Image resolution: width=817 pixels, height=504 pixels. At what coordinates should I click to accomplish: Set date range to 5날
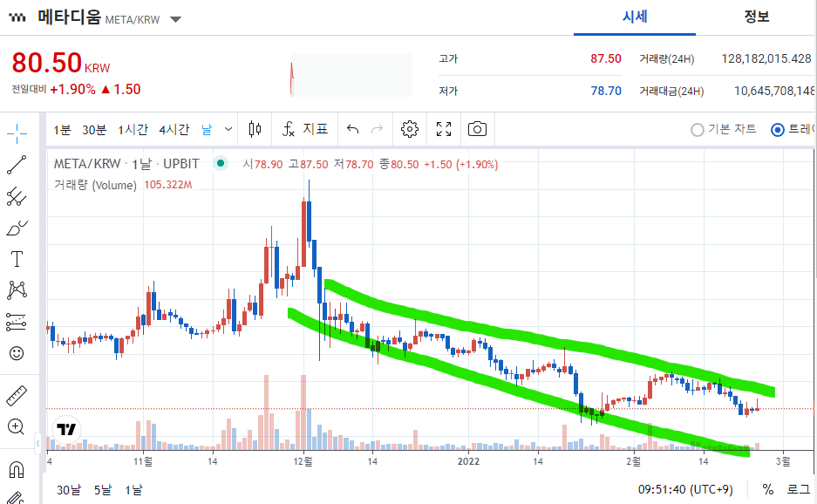pos(103,490)
